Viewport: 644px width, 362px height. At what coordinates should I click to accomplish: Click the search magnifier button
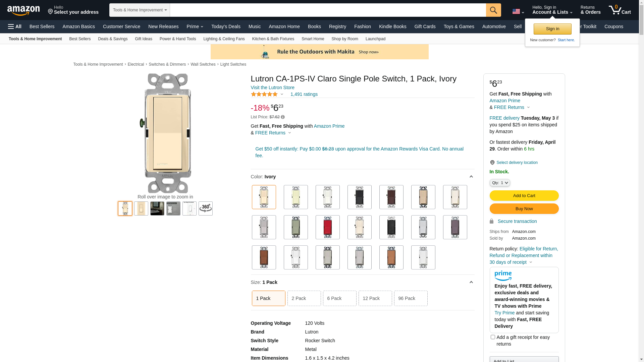493,10
